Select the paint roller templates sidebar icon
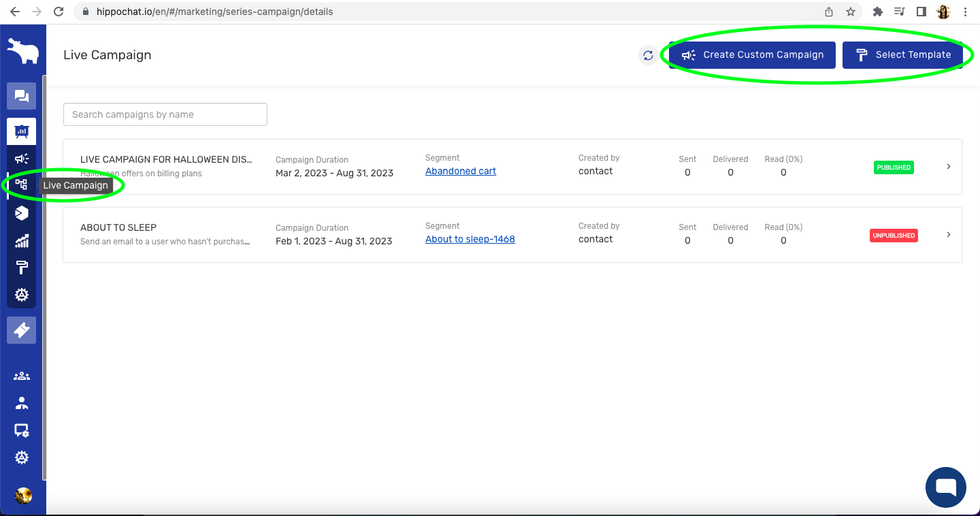 (21, 268)
